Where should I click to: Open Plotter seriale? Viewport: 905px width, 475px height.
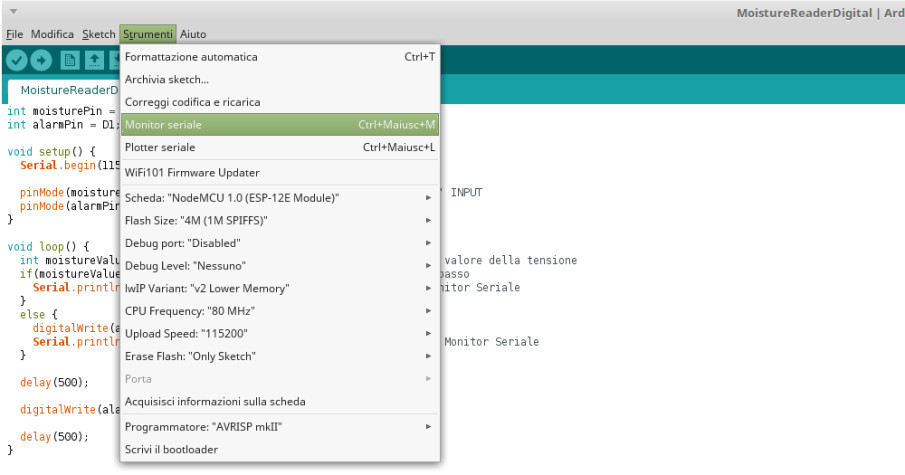280,147
